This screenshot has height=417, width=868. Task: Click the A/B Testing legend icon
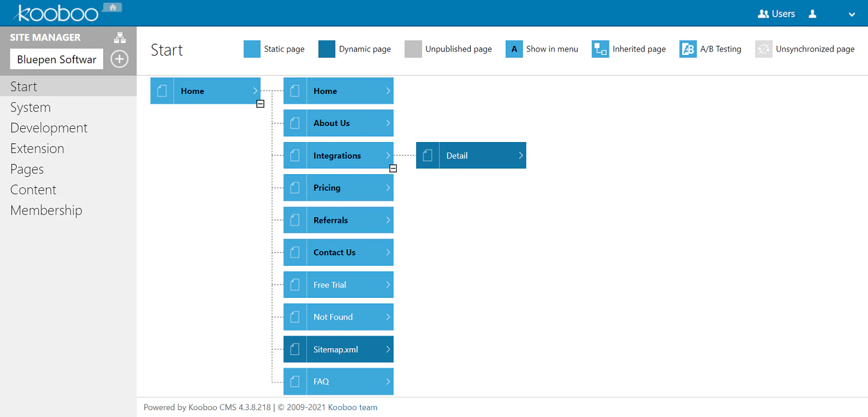coord(687,49)
